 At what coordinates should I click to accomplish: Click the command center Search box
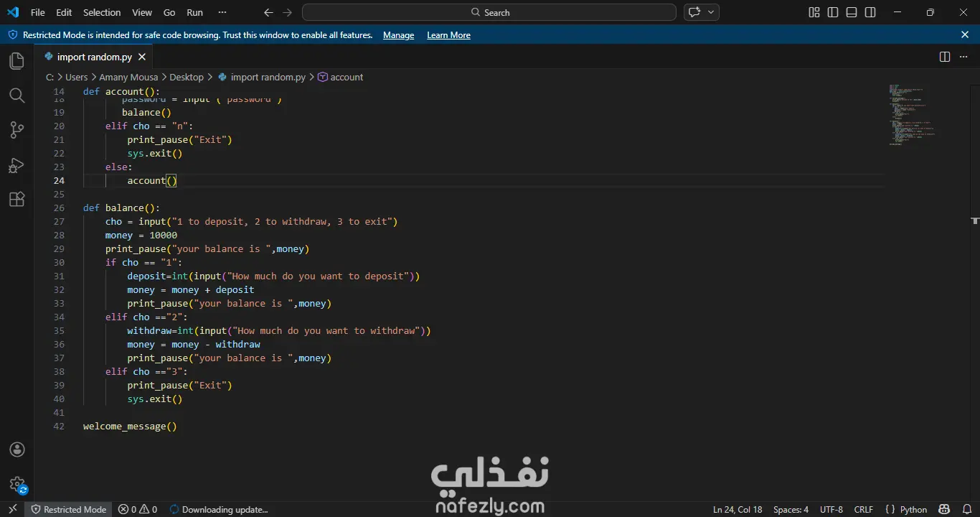[489, 12]
